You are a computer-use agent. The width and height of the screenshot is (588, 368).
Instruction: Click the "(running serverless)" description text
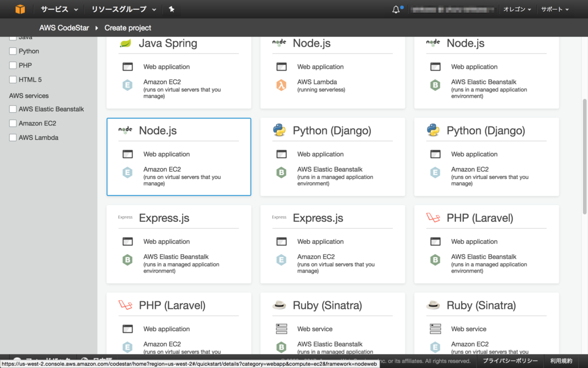[321, 90]
